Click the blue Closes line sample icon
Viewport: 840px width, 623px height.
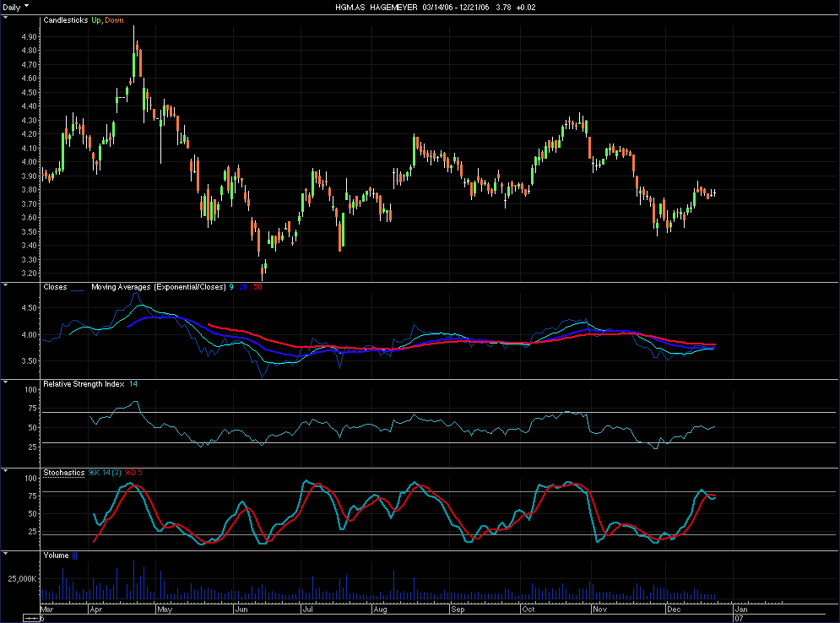point(78,287)
